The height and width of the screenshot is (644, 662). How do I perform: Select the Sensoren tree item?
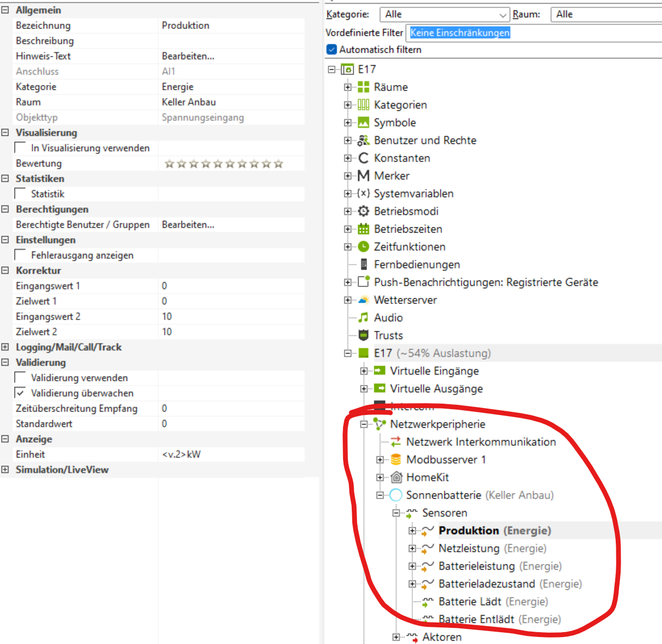[445, 513]
